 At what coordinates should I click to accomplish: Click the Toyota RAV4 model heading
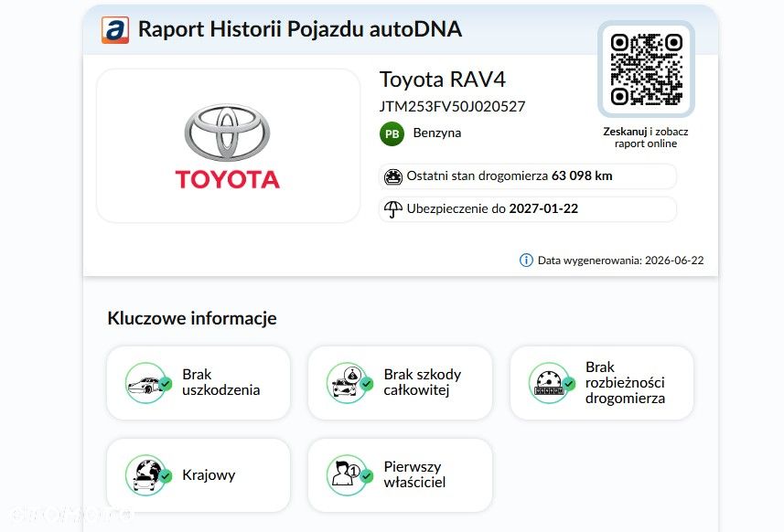[x=443, y=80]
